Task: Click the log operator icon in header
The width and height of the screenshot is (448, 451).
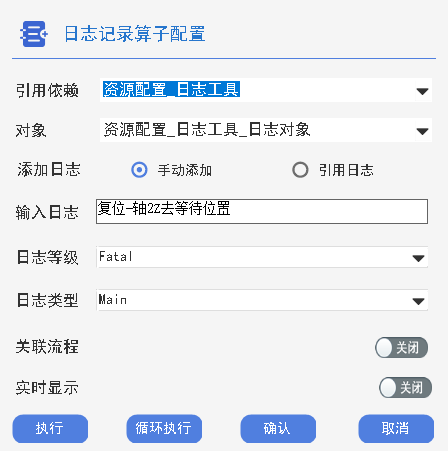Action: coord(34,34)
